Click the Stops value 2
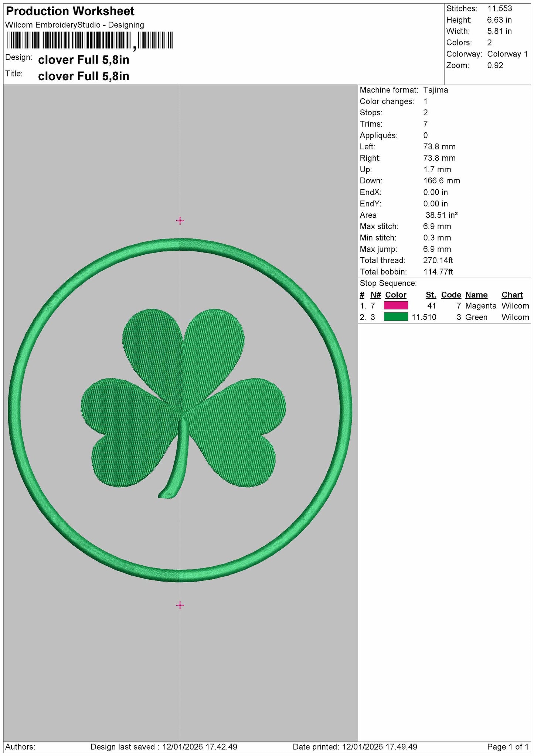 click(426, 113)
